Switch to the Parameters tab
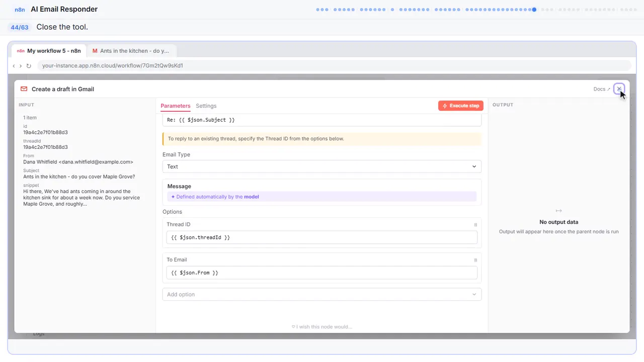The width and height of the screenshot is (644, 362). tap(176, 106)
